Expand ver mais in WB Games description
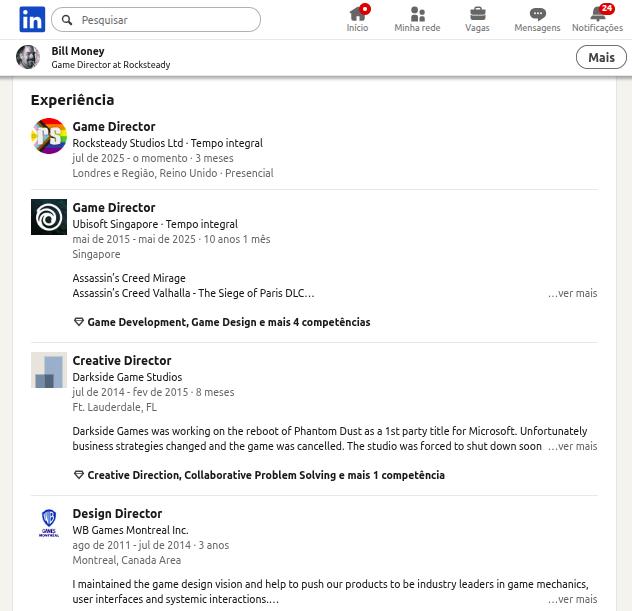This screenshot has width=632, height=611. (572, 599)
